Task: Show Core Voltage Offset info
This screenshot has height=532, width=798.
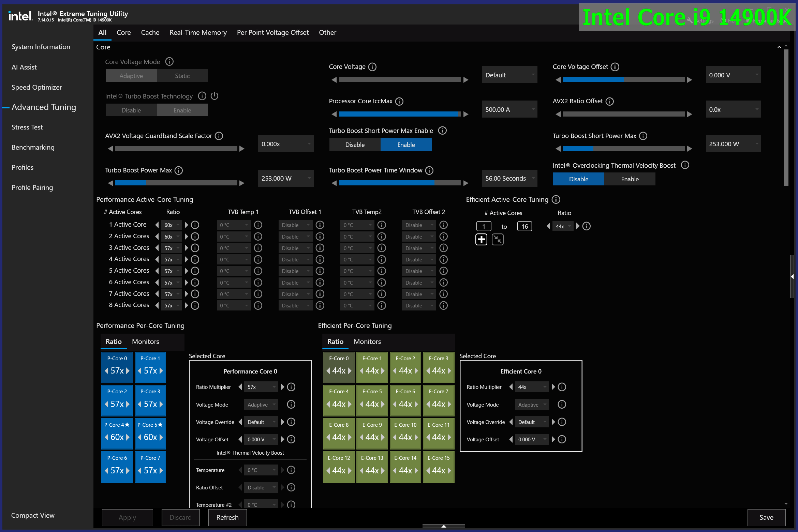Action: (615, 67)
